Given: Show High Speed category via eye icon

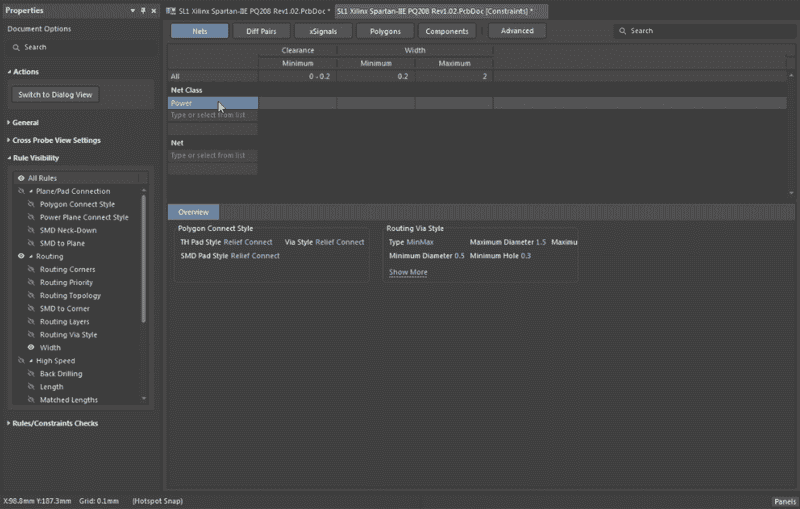Looking at the screenshot, I should click(x=21, y=361).
